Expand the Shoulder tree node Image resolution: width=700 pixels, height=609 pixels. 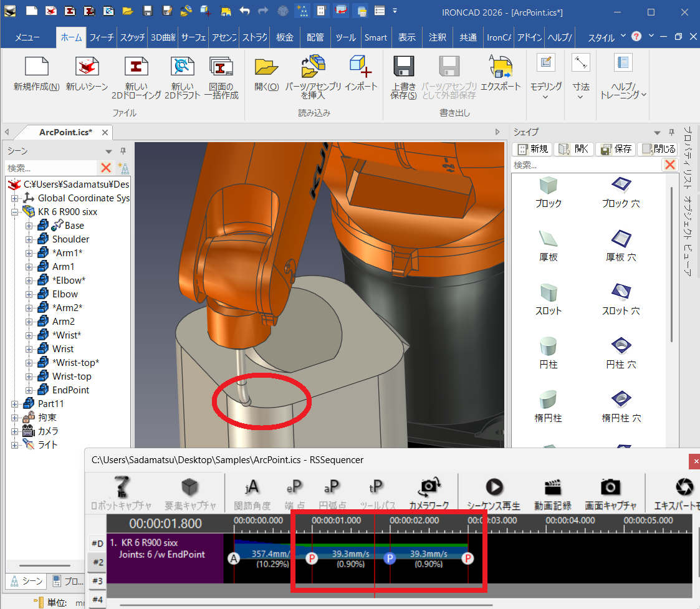click(29, 239)
